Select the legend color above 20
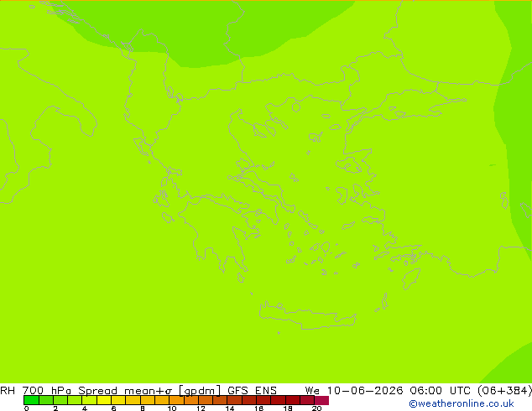Image resolution: width=532 pixels, height=411 pixels. click(321, 400)
